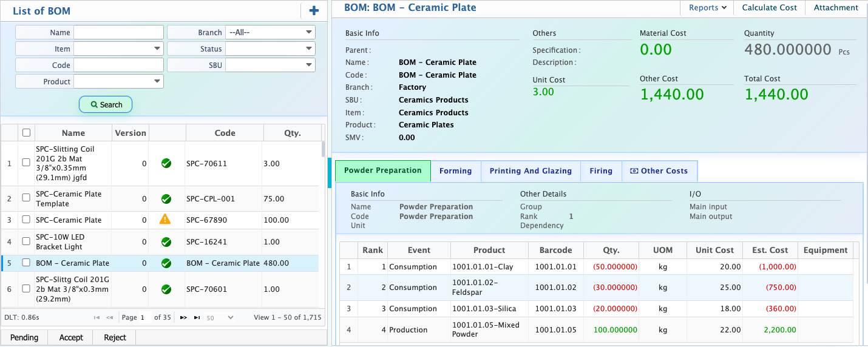Check the SPC-10W LED Bracket Light checkbox
This screenshot has height=347, width=868.
pos(26,241)
